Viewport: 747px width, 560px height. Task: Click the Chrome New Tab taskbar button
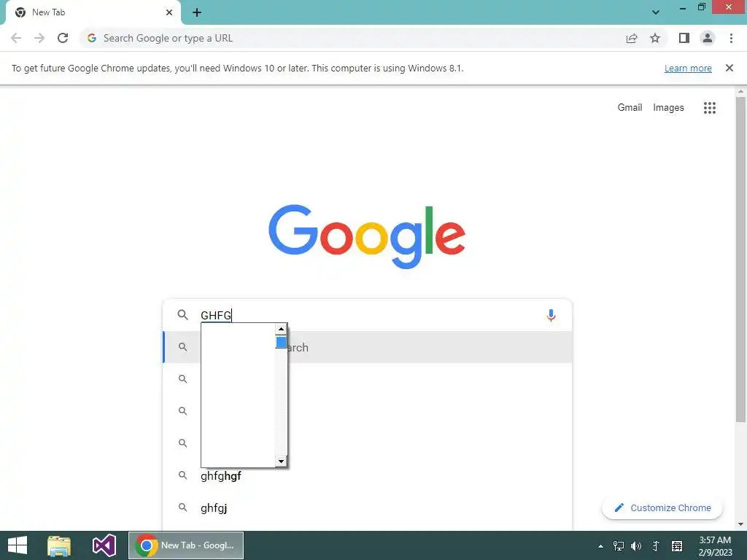point(186,545)
